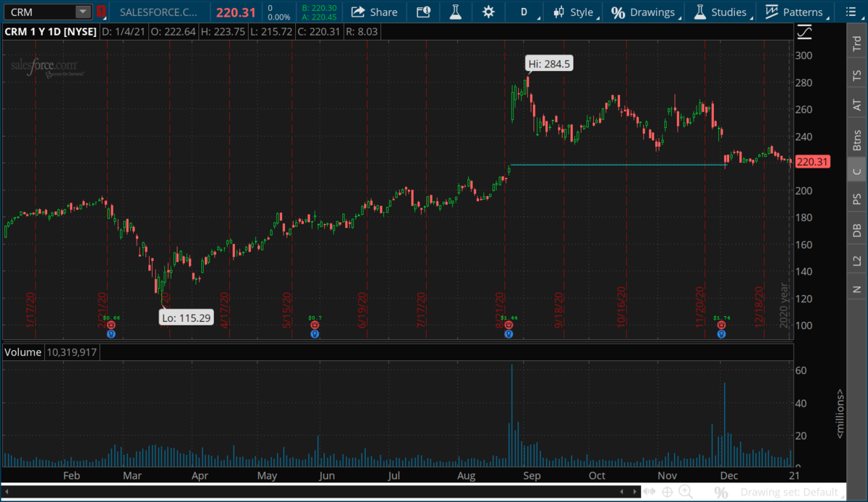This screenshot has width=868, height=502.
Task: Open the CRM symbol dropdown arrow
Action: click(x=83, y=12)
